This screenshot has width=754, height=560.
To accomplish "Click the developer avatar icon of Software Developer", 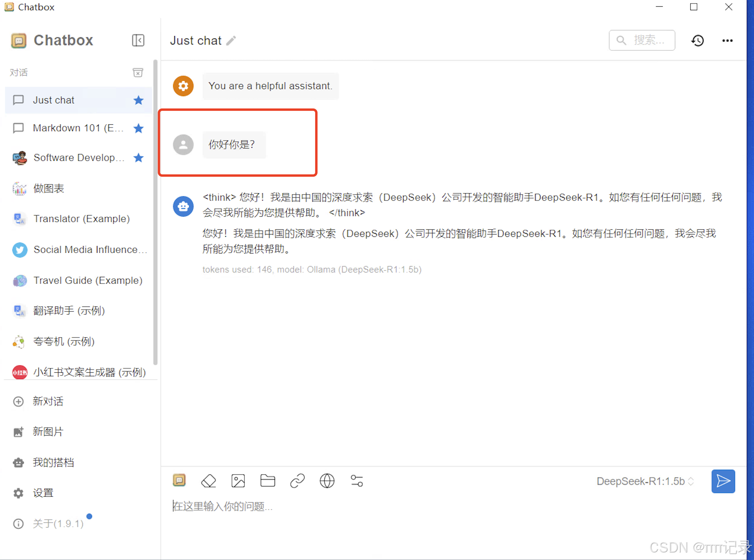I will (x=20, y=158).
